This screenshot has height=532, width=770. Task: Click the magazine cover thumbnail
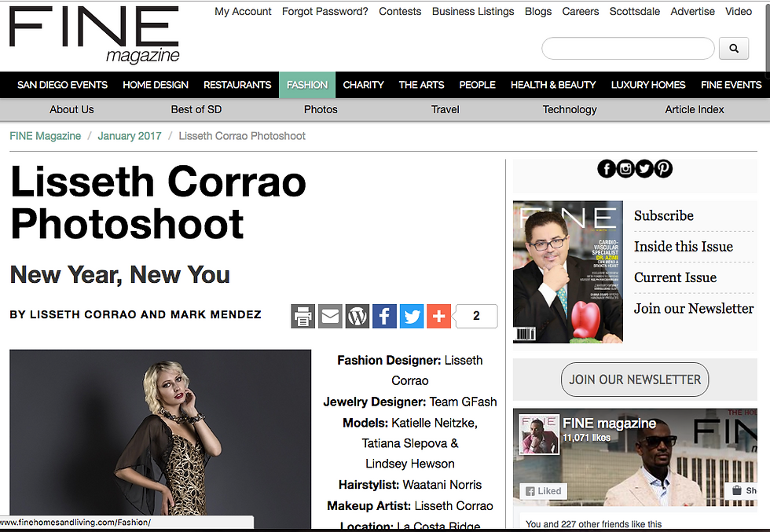click(x=567, y=272)
